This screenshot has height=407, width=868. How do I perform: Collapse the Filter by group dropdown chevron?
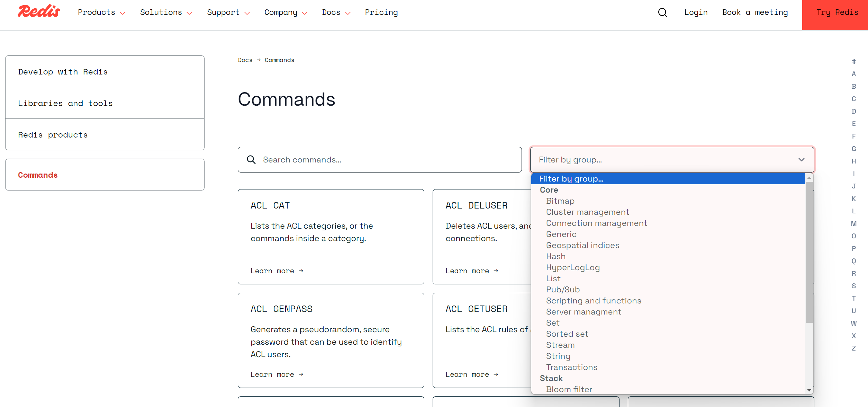(x=801, y=160)
